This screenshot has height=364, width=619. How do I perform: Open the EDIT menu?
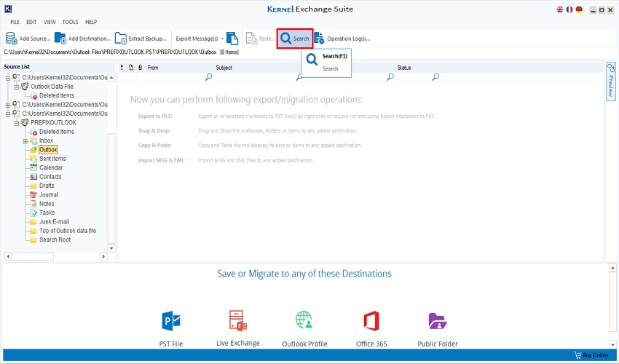tap(31, 22)
